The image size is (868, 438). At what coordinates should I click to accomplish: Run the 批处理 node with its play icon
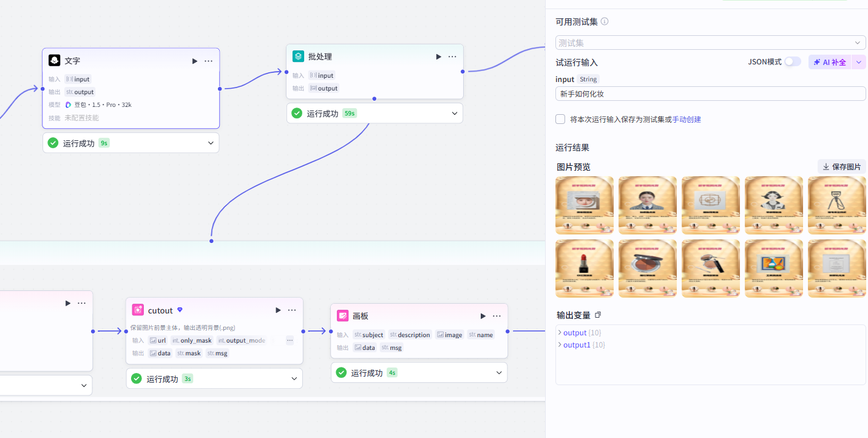(x=439, y=56)
